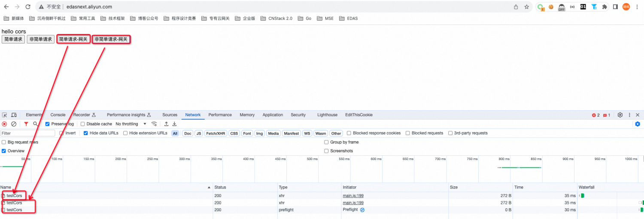The height and width of the screenshot is (219, 644).
Task: Open the Application tab
Action: [x=273, y=115]
